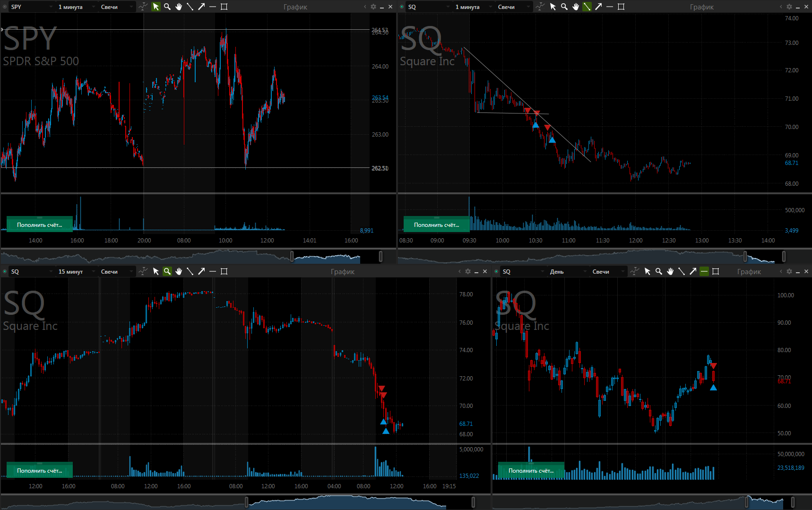Open settings gear of the SPY chart
The width and height of the screenshot is (812, 510).
[x=373, y=7]
